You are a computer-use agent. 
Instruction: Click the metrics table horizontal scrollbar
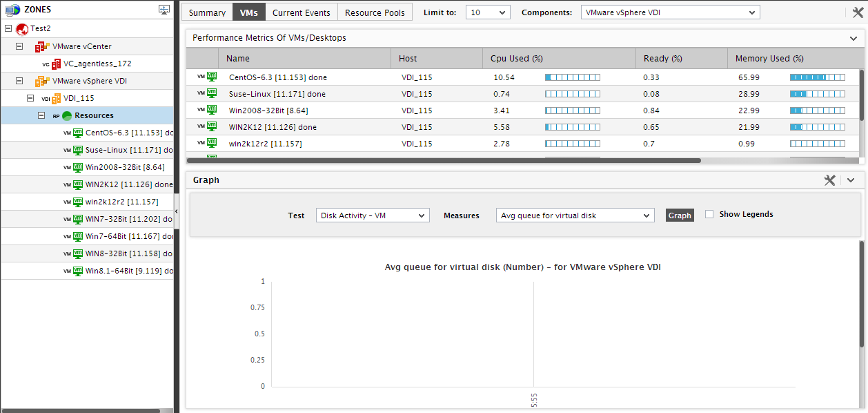444,160
